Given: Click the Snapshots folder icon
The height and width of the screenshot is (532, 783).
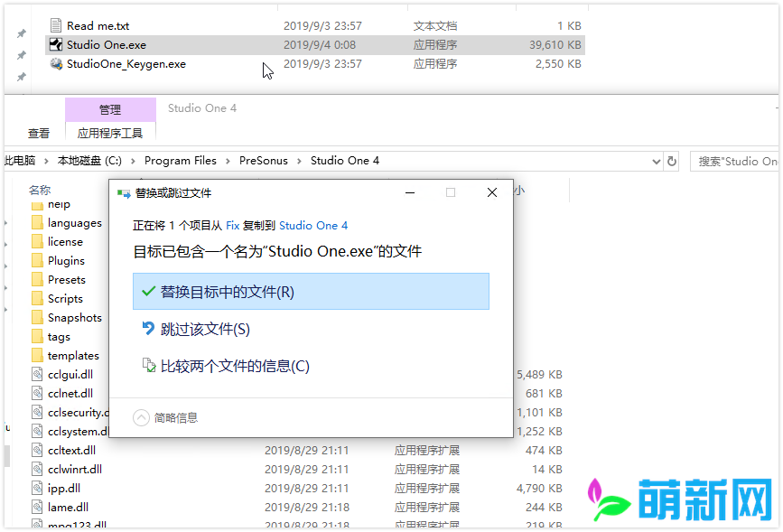Looking at the screenshot, I should point(37,317).
